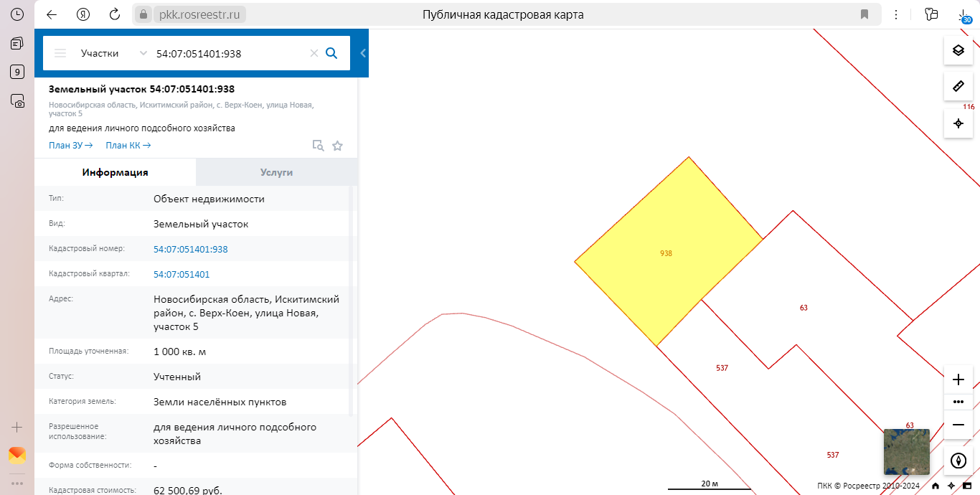Open the План ЗУ link
980x495 pixels.
coord(70,146)
